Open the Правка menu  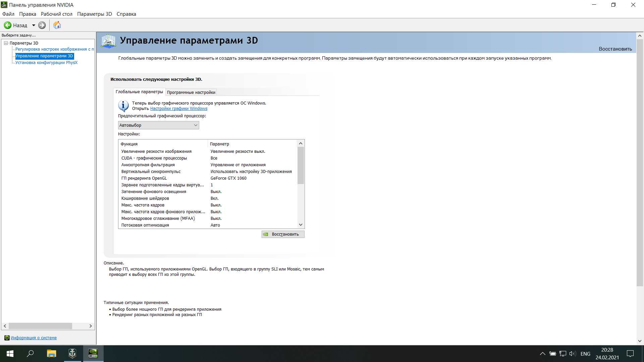28,14
